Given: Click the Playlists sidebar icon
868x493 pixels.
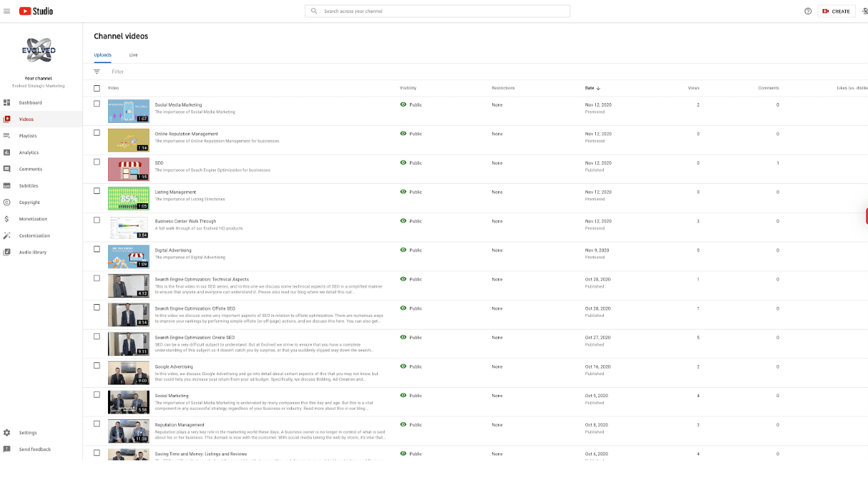Looking at the screenshot, I should (x=6, y=136).
